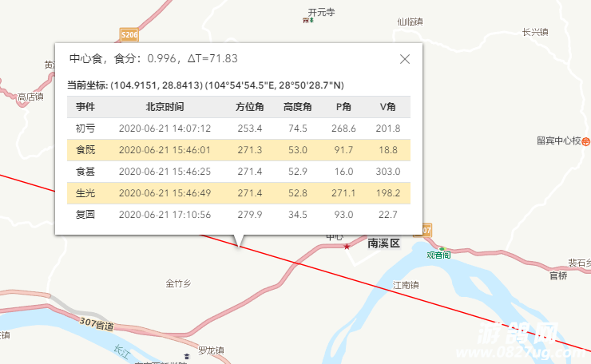Click the 307 road shield beside popup
This screenshot has width=591, height=364.
point(425,230)
